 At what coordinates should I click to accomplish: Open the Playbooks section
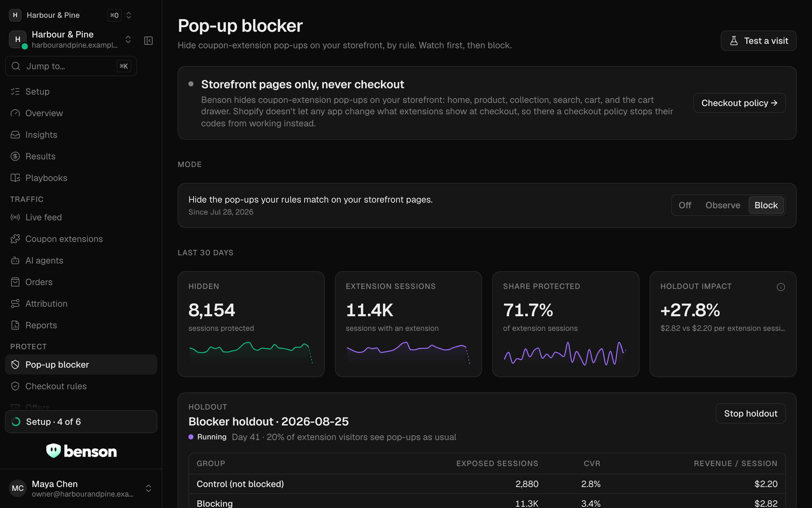81,178
